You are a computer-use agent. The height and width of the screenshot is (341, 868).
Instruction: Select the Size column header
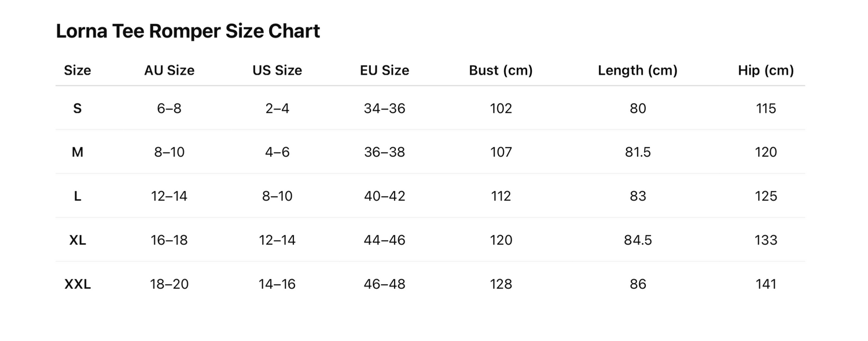pos(78,71)
